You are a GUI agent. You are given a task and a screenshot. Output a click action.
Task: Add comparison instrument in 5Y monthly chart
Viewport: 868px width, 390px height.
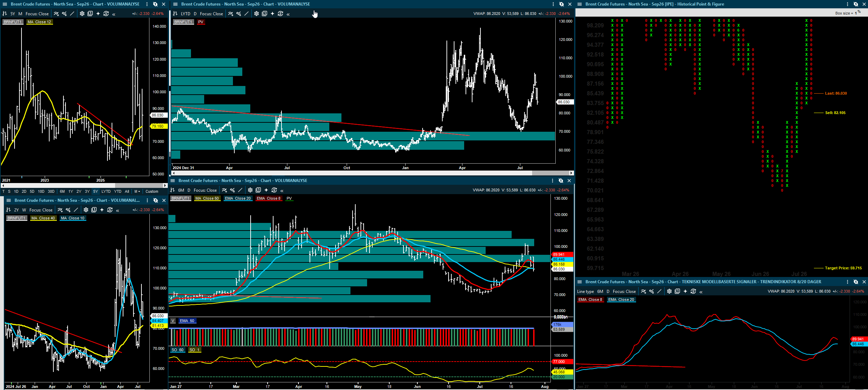click(x=64, y=14)
